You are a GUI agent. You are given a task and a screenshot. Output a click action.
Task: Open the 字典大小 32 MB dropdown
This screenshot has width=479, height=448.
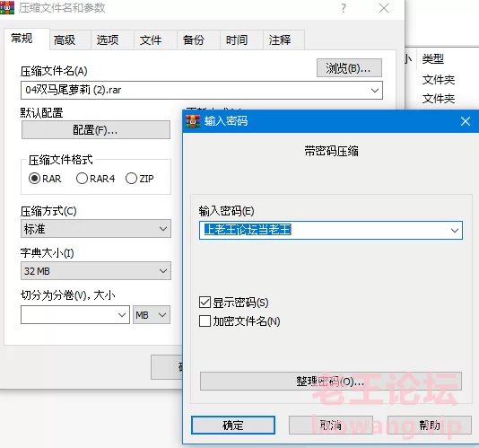[x=96, y=270]
